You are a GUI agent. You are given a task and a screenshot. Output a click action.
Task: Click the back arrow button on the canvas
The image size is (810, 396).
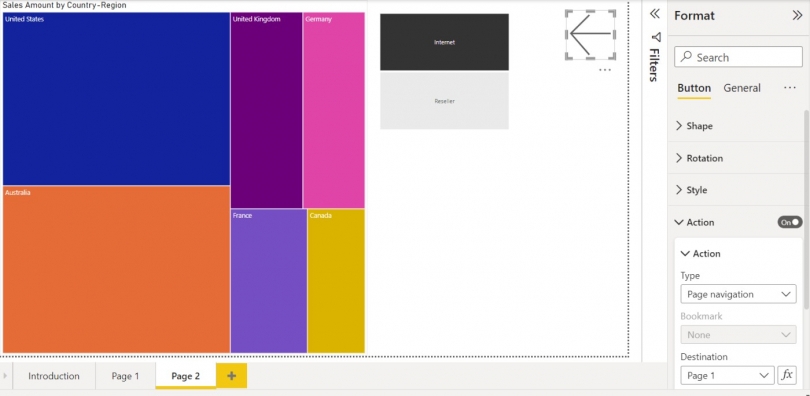590,35
